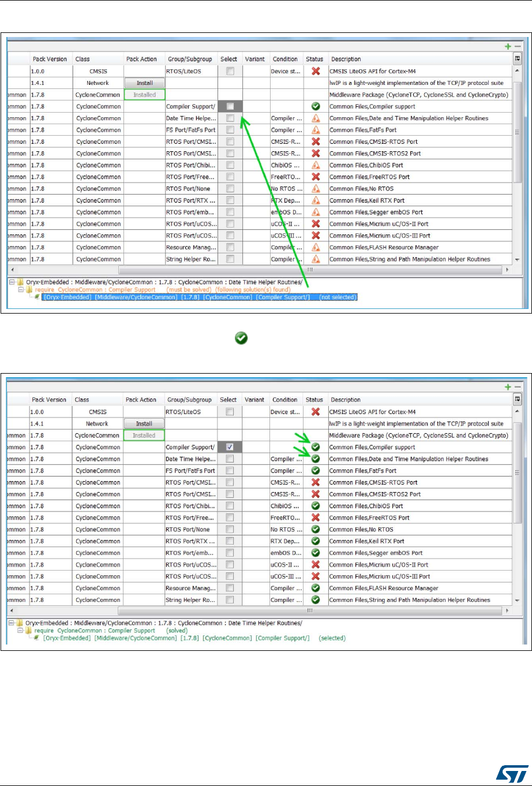Click the green plus expand-all icon in bottom screenshot
This screenshot has height=786, width=532.
point(508,387)
